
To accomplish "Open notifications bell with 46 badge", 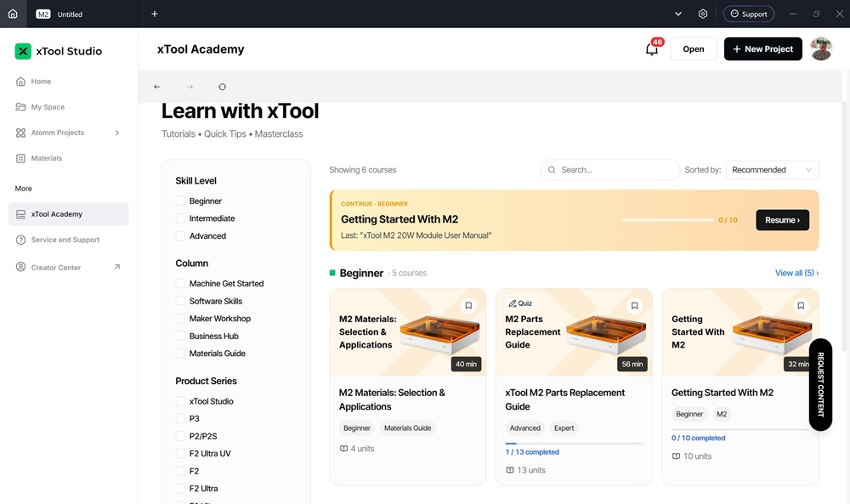I will tap(652, 48).
